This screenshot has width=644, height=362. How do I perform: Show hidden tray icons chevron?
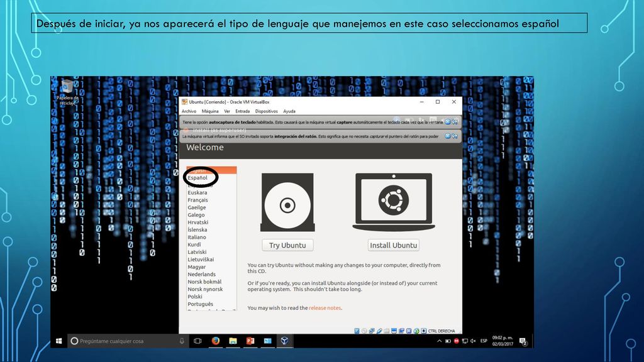tap(440, 341)
